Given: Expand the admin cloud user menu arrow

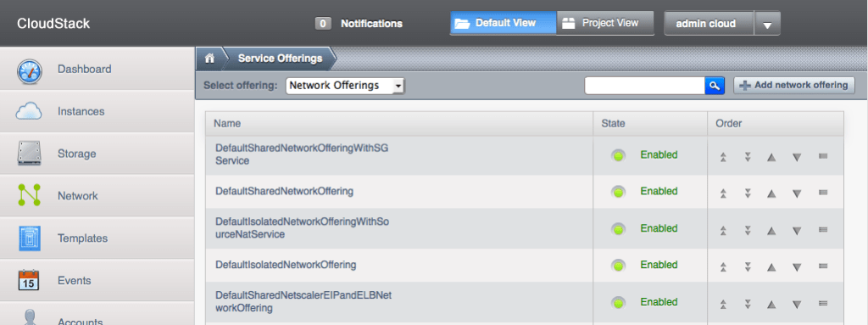Looking at the screenshot, I should tap(766, 24).
